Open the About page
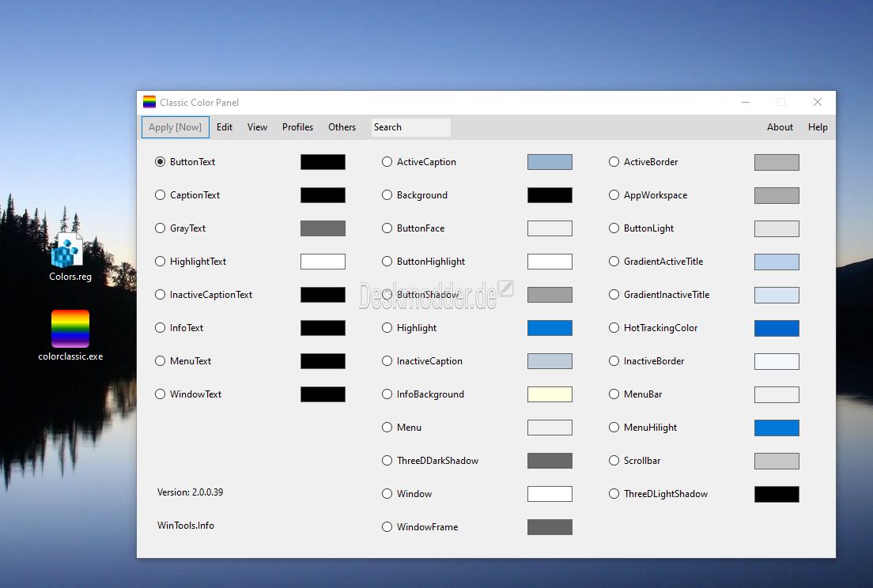Viewport: 873px width, 588px height. pyautogui.click(x=780, y=126)
